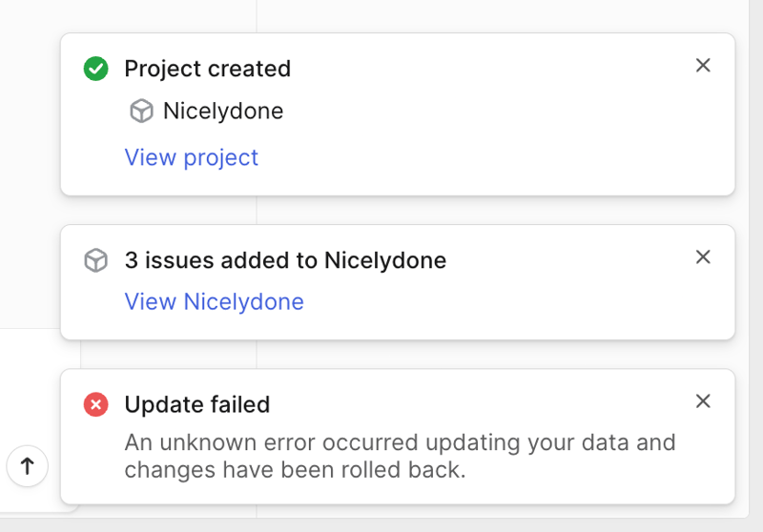
Task: Close the 3 issues added notification
Action: tap(703, 256)
